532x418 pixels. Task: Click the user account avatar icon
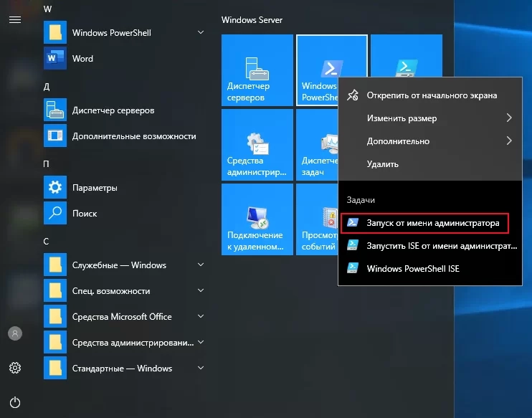click(15, 333)
